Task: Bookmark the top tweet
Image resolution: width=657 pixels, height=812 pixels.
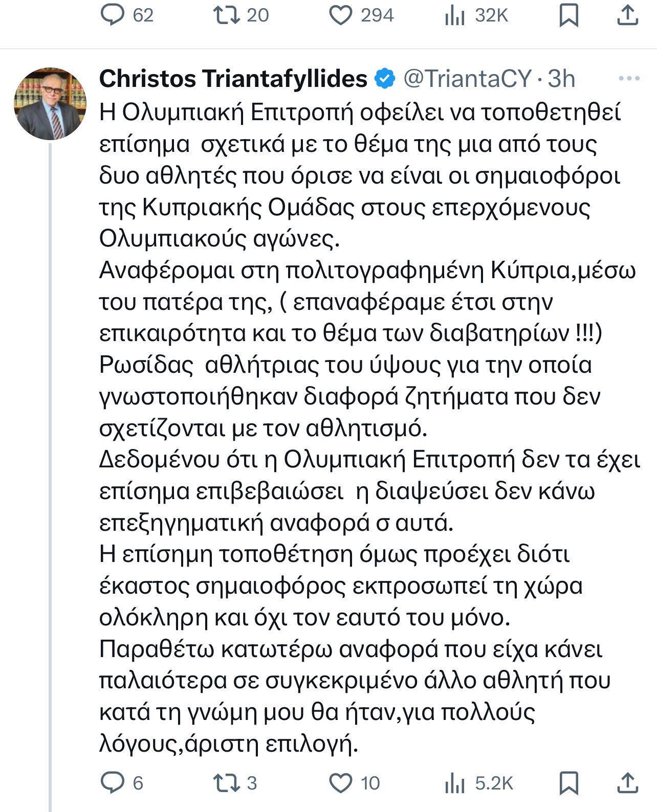Action: [x=568, y=15]
